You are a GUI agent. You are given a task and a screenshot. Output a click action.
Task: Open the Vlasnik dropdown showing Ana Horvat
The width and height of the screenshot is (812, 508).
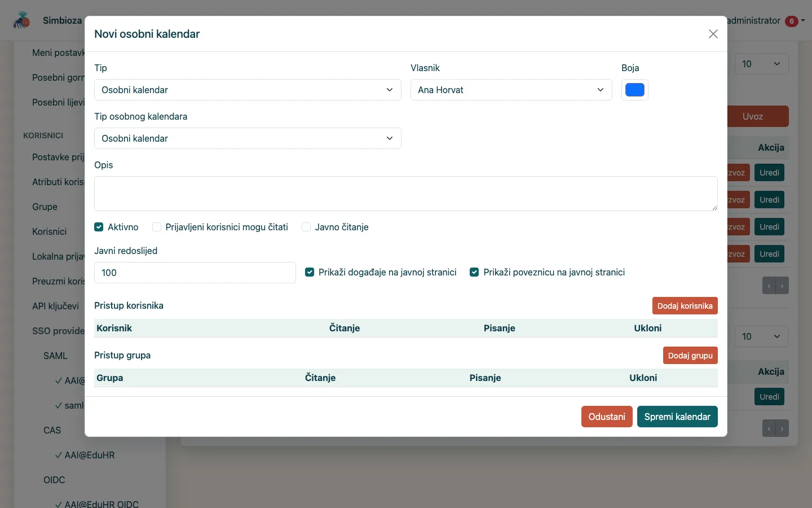coord(511,90)
